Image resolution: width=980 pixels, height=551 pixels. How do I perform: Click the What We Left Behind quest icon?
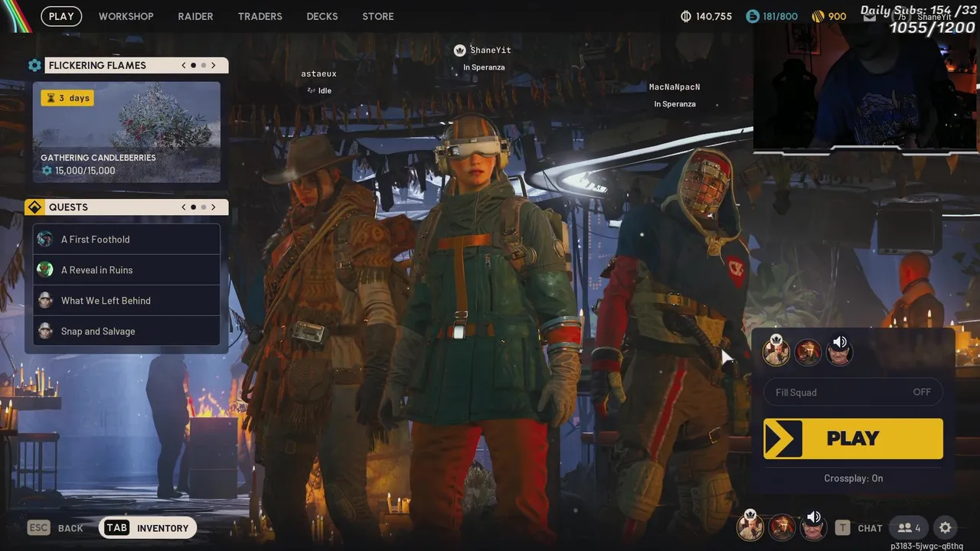[45, 300]
